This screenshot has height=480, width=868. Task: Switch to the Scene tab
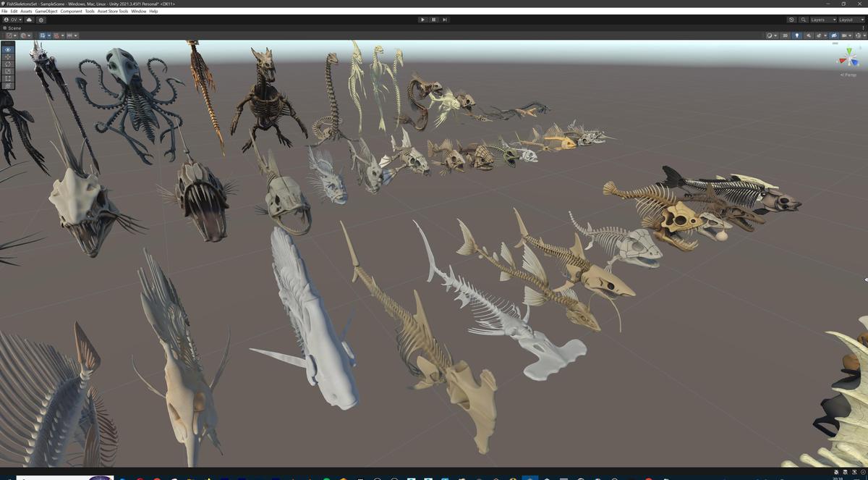[12, 28]
